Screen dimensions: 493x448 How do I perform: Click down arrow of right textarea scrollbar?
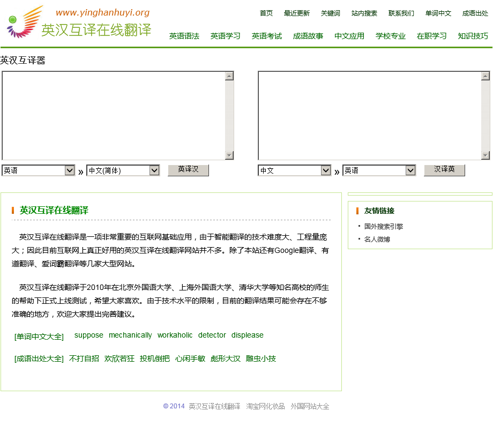click(485, 155)
